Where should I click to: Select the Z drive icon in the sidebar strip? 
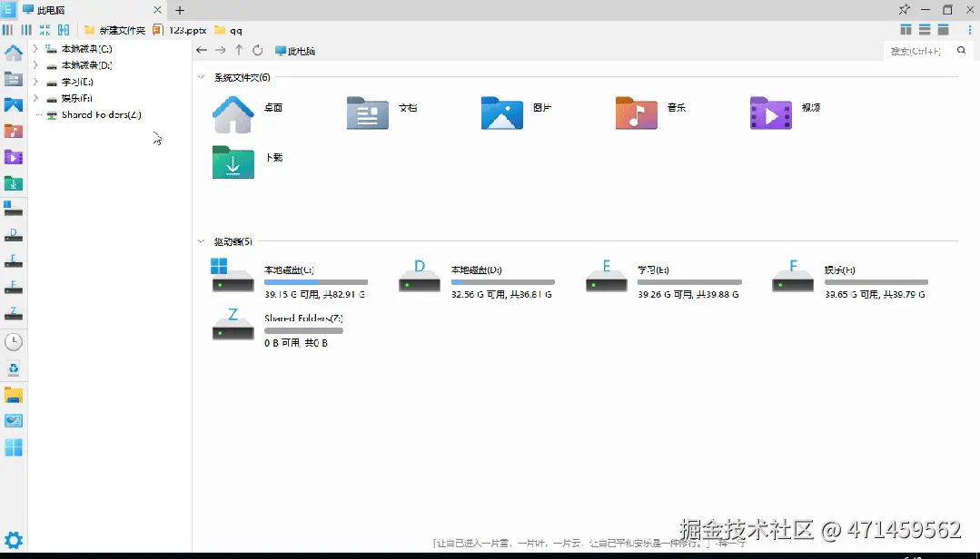13,314
